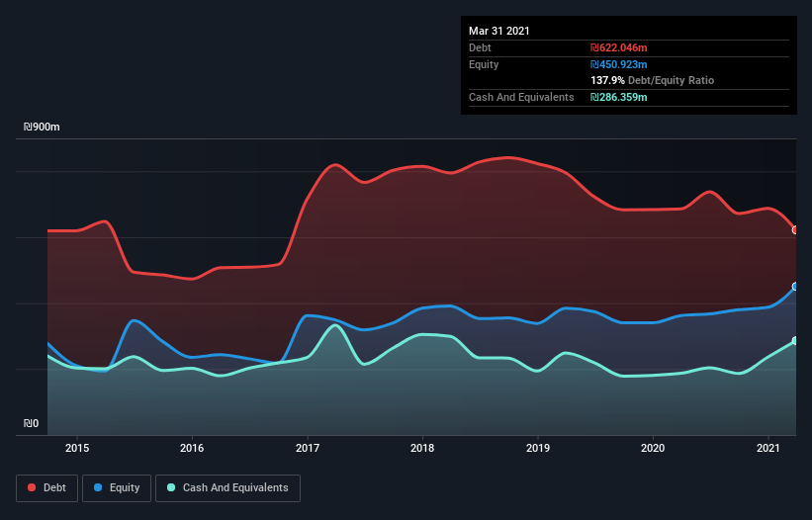Click the ₪0 y-axis label
The height and width of the screenshot is (520, 812).
[x=31, y=424]
